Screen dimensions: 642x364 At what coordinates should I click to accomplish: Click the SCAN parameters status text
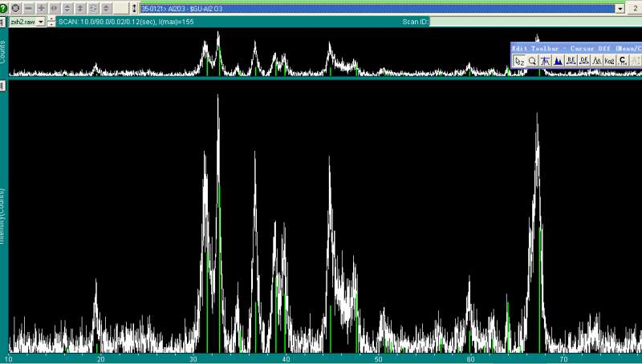[x=126, y=22]
